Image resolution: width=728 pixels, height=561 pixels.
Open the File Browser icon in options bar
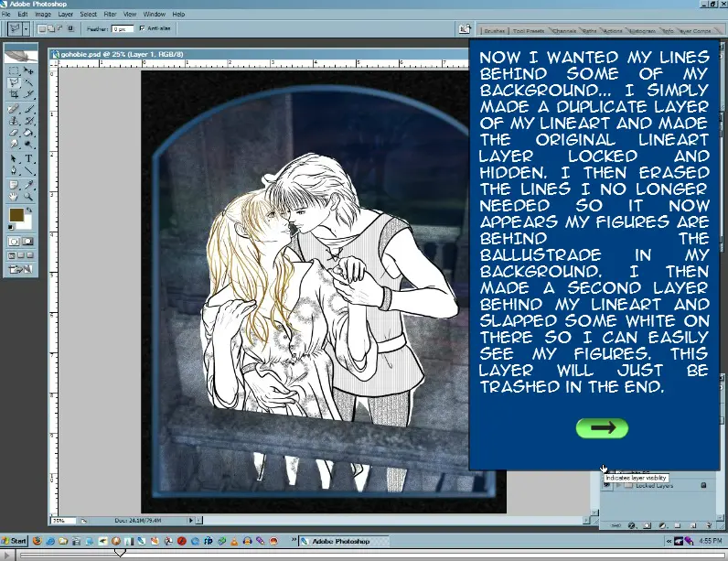(465, 28)
